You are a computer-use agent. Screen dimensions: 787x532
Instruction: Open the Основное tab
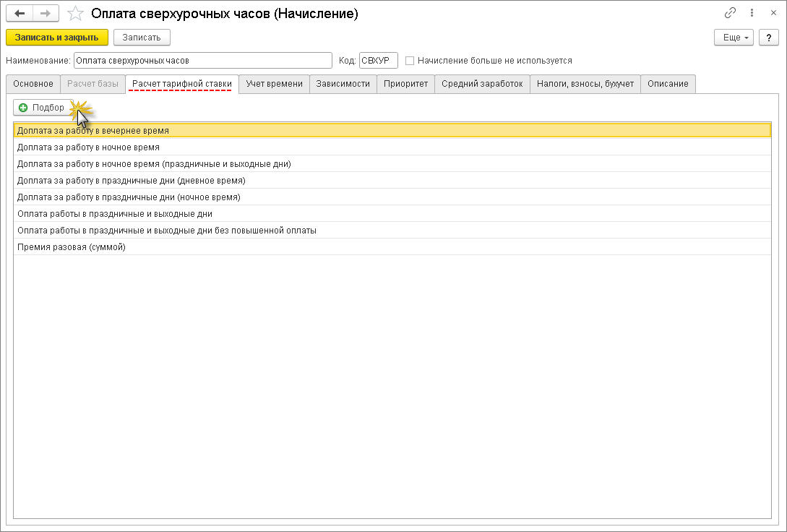click(x=33, y=84)
